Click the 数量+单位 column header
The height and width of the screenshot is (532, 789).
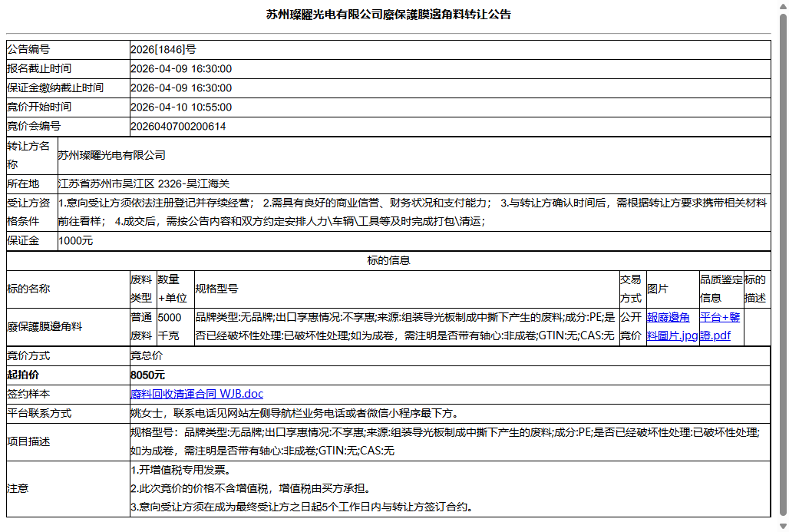(175, 289)
